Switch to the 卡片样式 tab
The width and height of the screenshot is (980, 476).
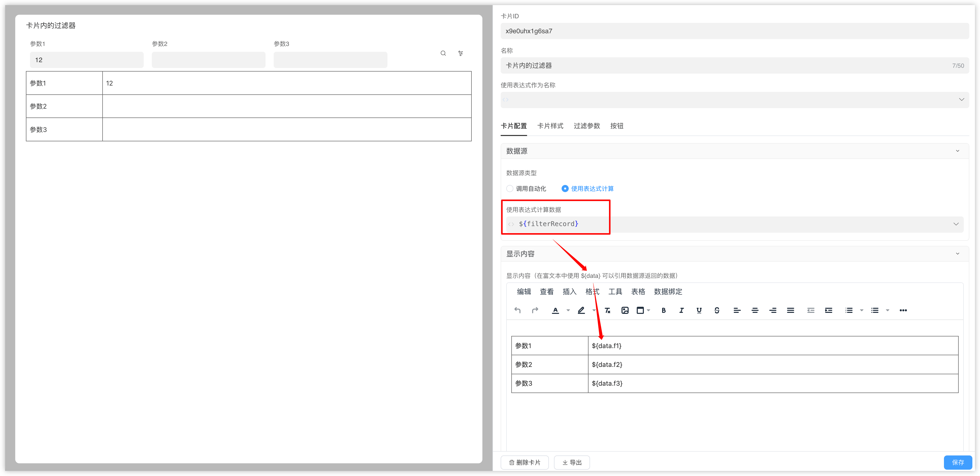[550, 126]
